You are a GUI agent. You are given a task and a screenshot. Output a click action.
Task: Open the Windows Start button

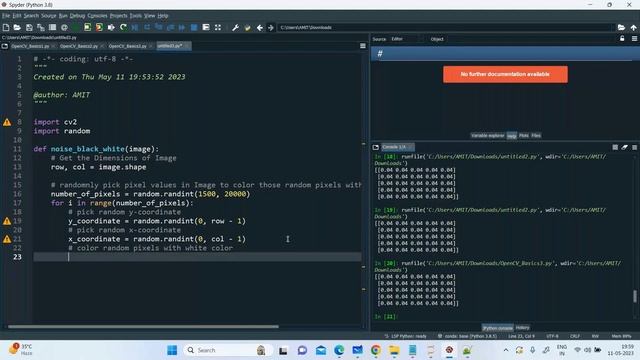click(x=172, y=350)
